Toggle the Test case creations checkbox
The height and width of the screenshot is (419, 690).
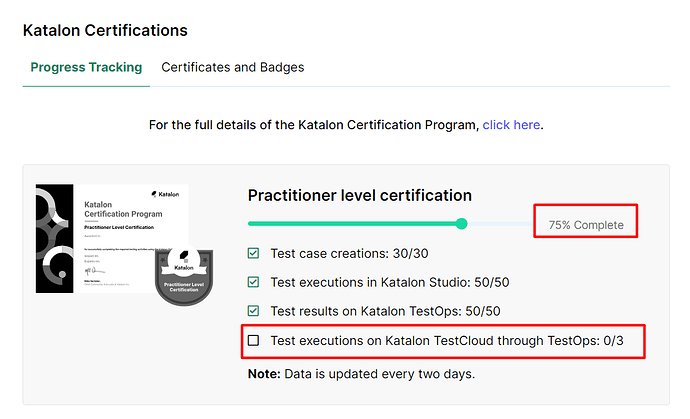[x=254, y=255]
